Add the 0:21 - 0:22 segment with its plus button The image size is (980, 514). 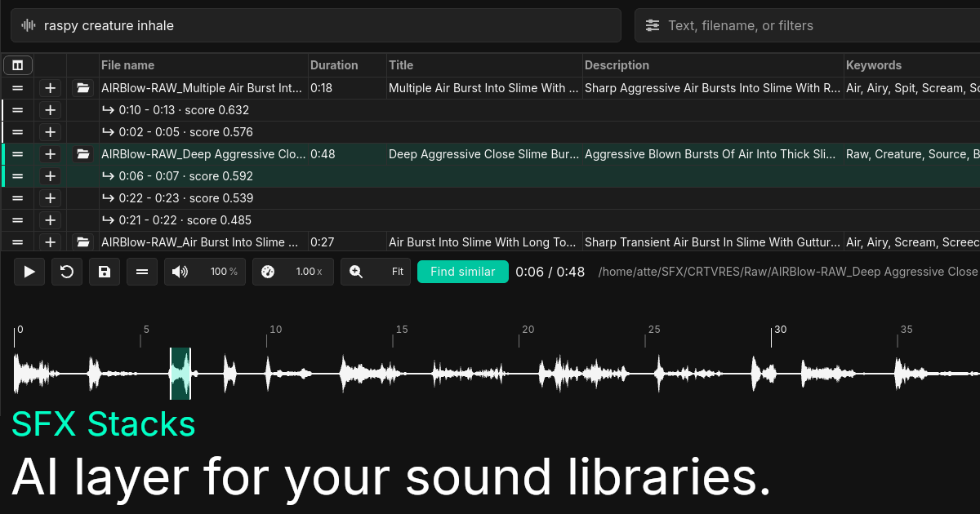pos(50,220)
